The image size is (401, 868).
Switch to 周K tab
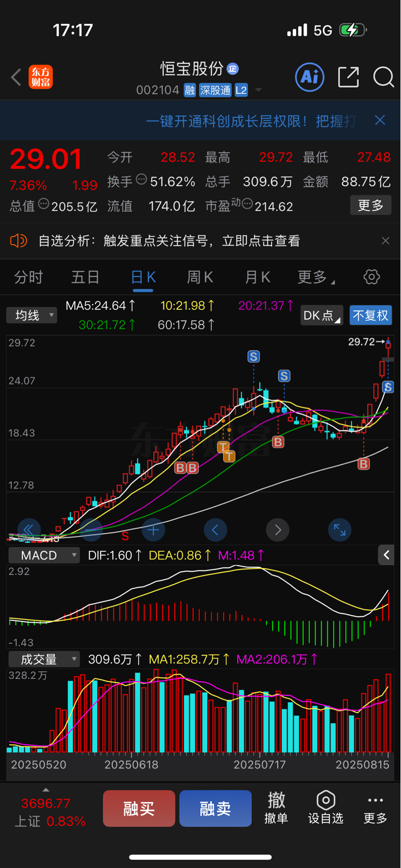click(200, 277)
